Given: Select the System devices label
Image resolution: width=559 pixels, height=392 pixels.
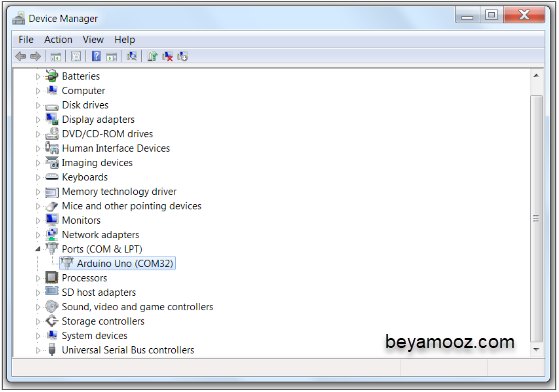Looking at the screenshot, I should tap(94, 335).
